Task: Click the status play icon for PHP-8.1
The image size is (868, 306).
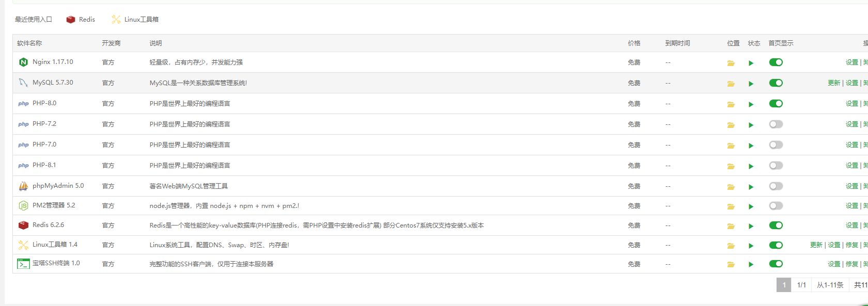Action: [751, 166]
